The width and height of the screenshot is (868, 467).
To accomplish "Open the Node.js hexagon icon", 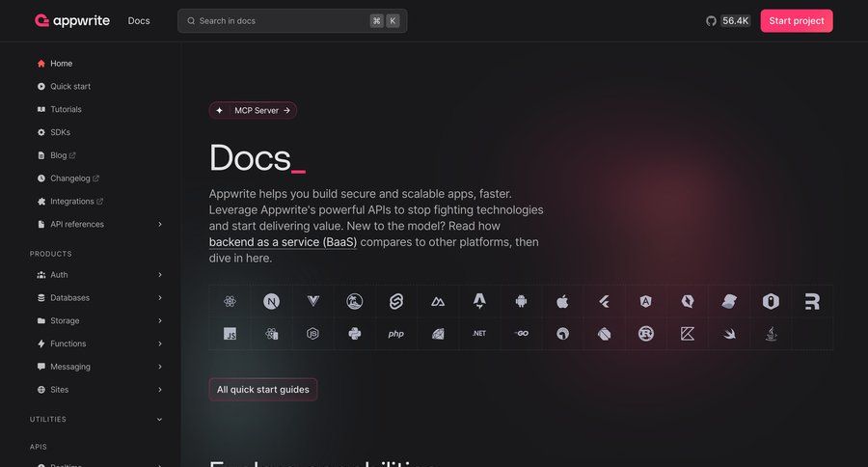I will coord(312,334).
